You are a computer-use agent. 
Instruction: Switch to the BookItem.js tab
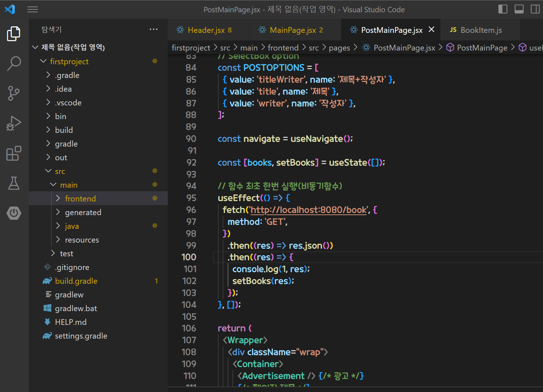481,30
